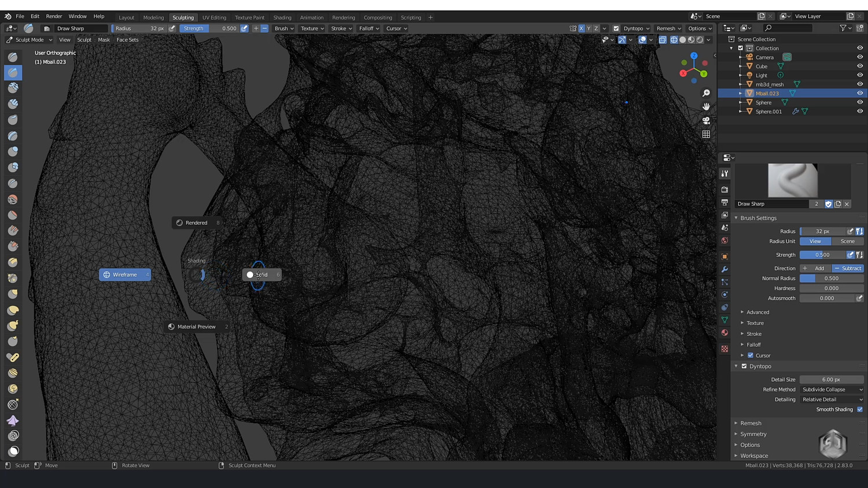Toggle the Cursor checkbox in Brush Settings

(x=751, y=356)
